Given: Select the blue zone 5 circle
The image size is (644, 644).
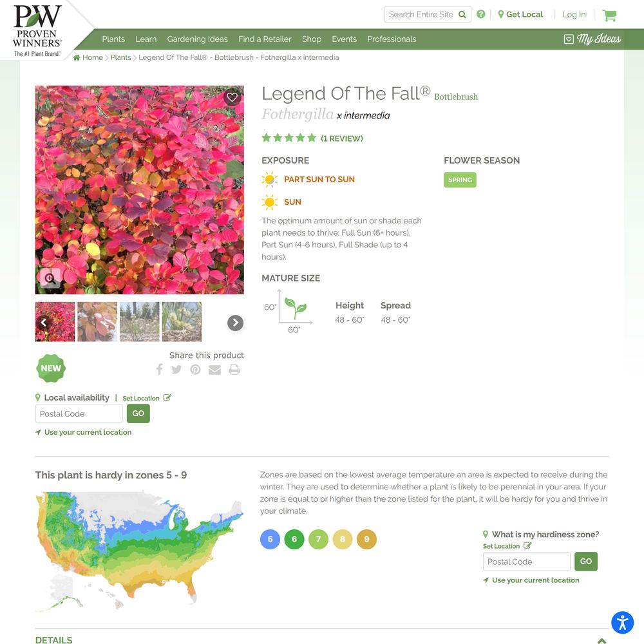Looking at the screenshot, I should [270, 539].
